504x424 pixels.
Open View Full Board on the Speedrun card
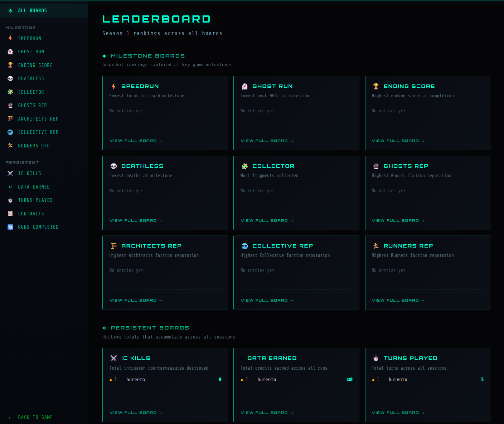tap(136, 141)
